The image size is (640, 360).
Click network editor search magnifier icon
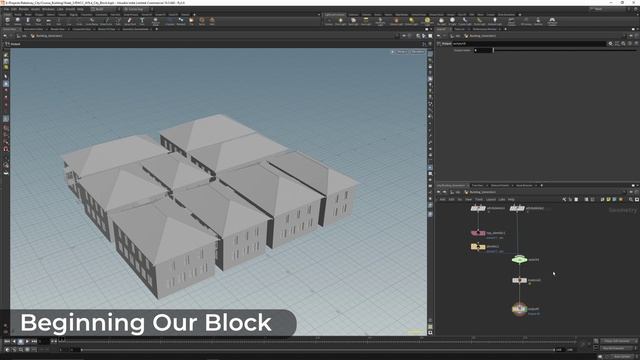click(x=630, y=199)
